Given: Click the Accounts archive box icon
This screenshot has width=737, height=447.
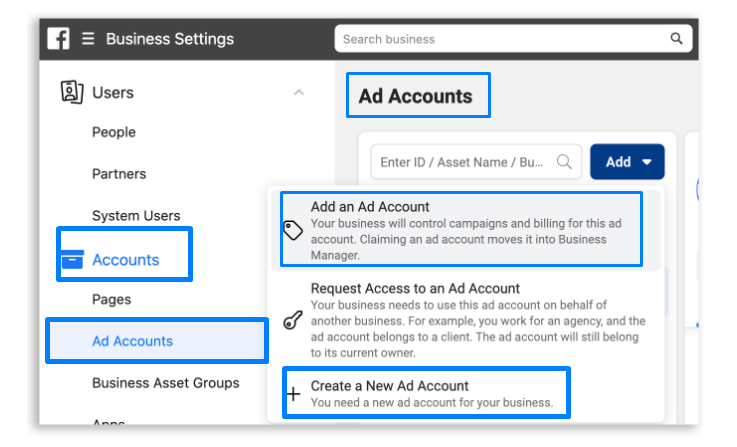Looking at the screenshot, I should click(72, 259).
